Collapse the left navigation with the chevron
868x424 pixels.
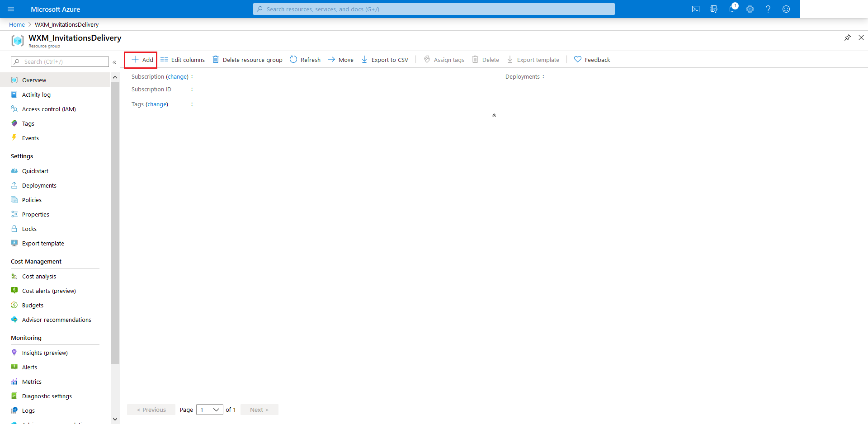point(114,62)
